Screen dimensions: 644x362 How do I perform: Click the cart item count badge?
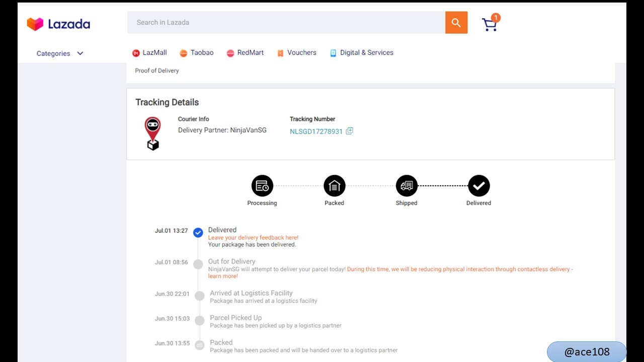[x=496, y=18]
